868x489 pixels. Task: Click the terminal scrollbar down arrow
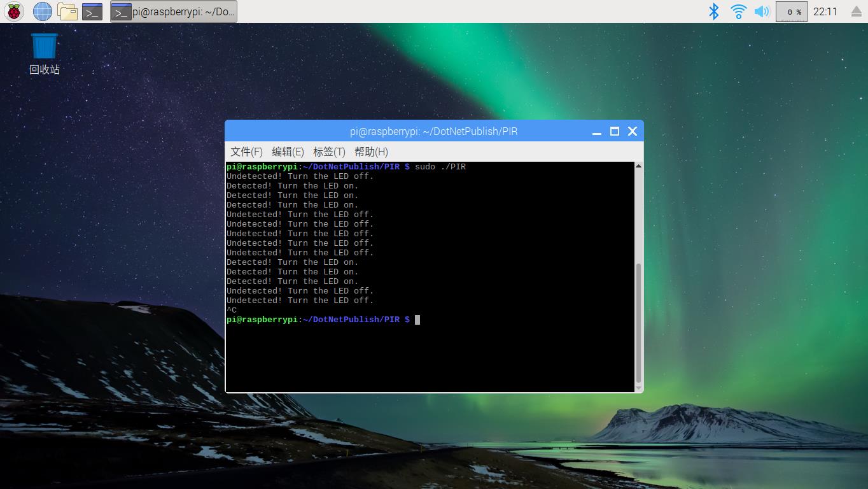(638, 388)
